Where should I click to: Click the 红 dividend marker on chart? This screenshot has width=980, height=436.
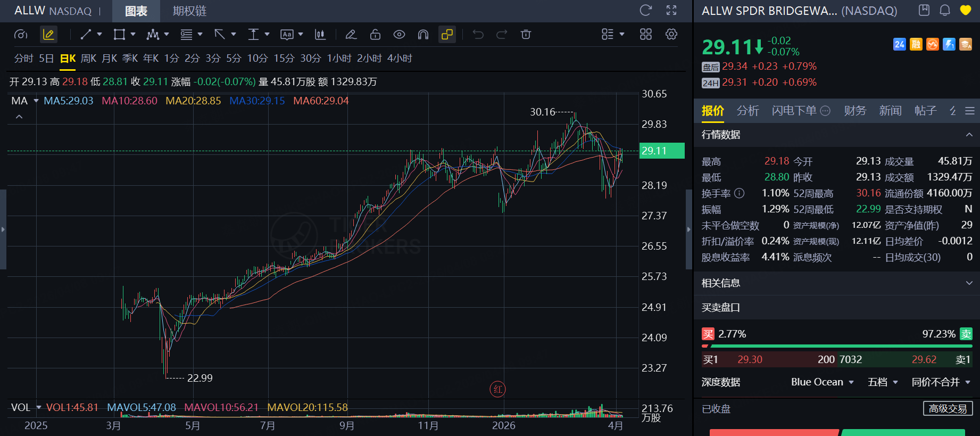click(497, 389)
